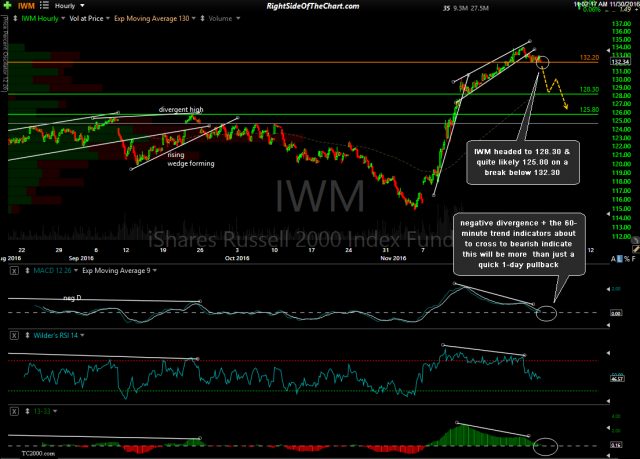Open the Vol at Price dropdown arrow

108,18
